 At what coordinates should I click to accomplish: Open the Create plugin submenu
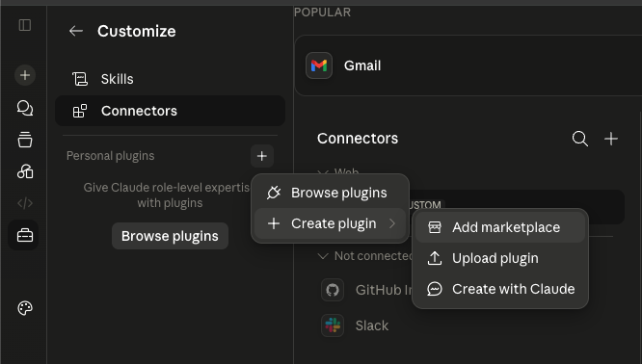coord(330,223)
